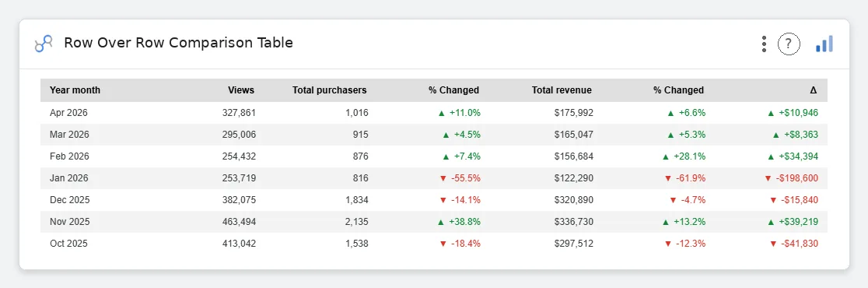This screenshot has width=868, height=288.
Task: Click the revenue value $175,992
Action: (x=573, y=113)
